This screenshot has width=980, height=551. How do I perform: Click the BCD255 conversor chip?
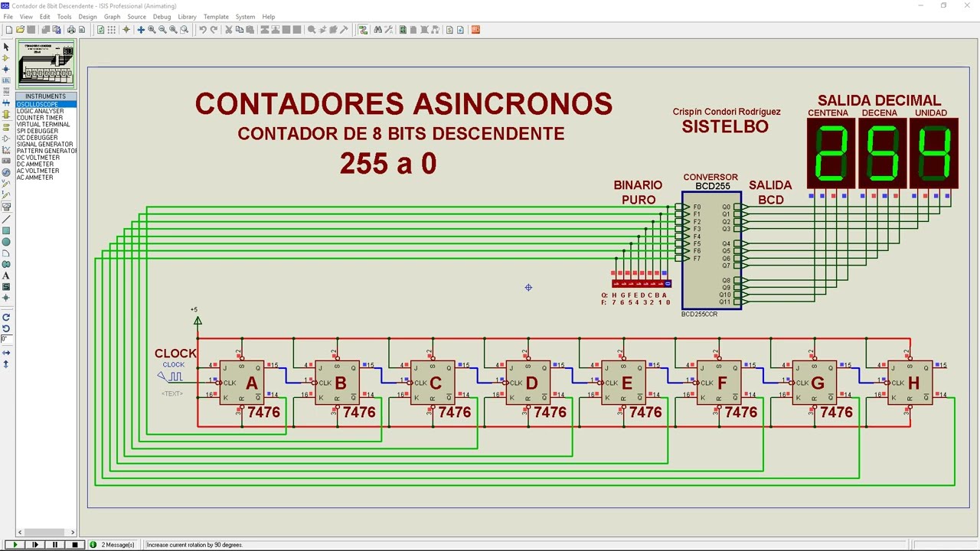(x=711, y=250)
